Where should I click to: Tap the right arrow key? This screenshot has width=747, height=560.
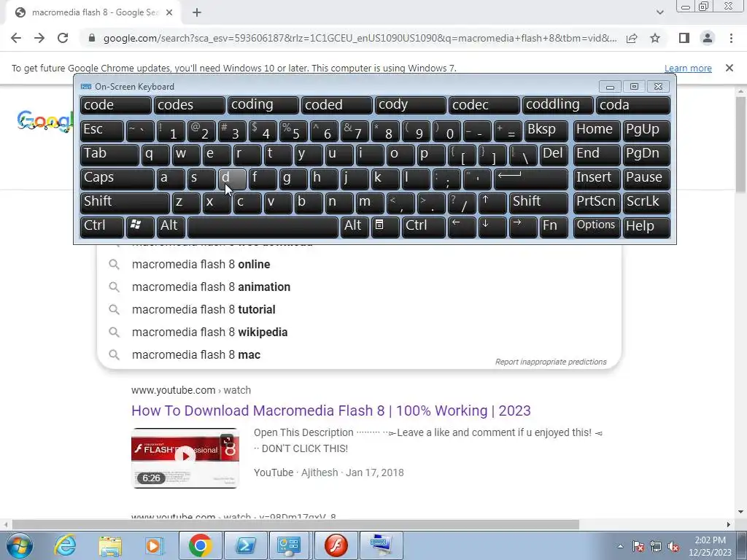pyautogui.click(x=522, y=227)
